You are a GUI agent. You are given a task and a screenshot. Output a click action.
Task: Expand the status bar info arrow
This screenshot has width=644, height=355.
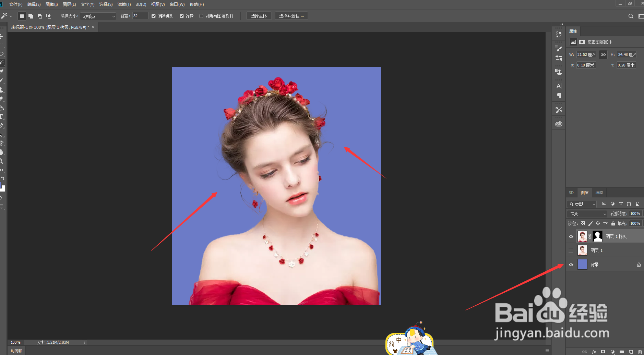(x=84, y=342)
